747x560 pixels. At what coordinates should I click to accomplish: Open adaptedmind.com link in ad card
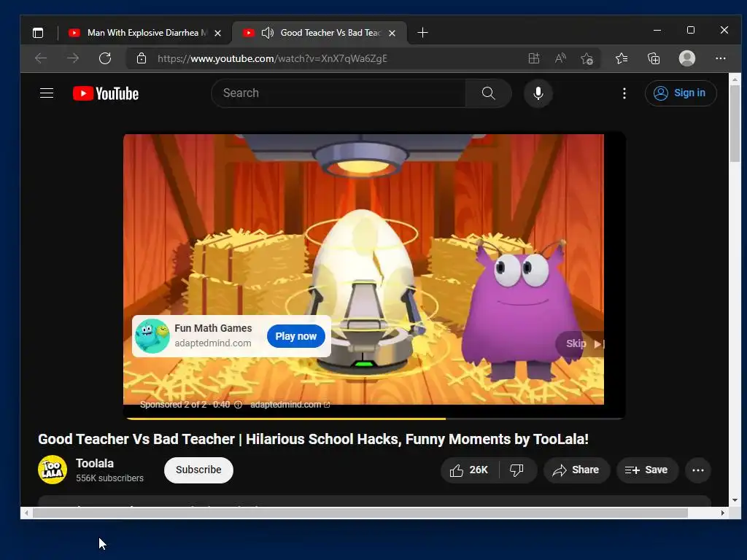pyautogui.click(x=212, y=343)
